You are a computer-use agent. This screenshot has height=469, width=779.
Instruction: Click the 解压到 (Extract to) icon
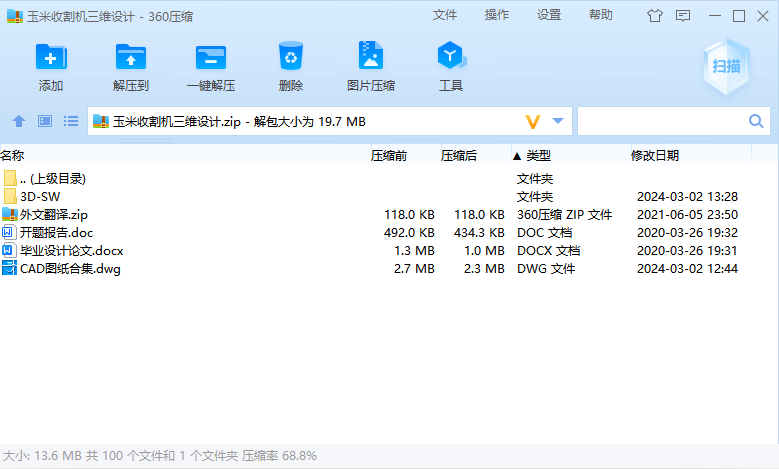pos(131,57)
